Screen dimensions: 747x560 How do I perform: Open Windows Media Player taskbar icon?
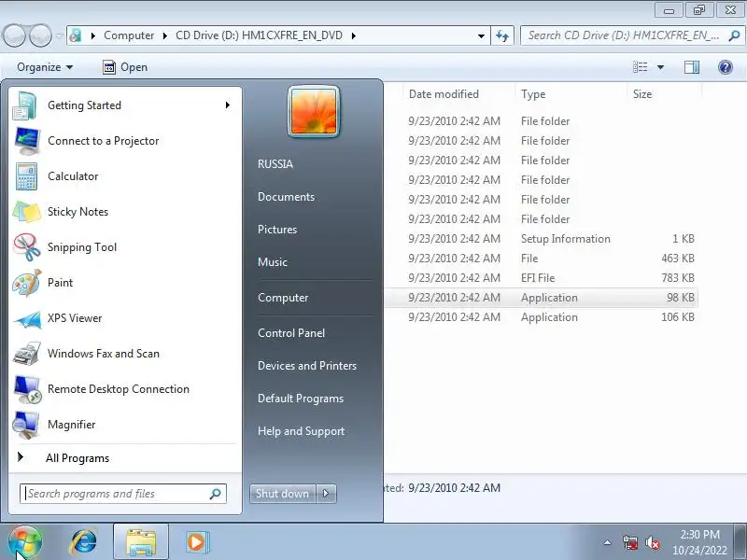tap(196, 542)
